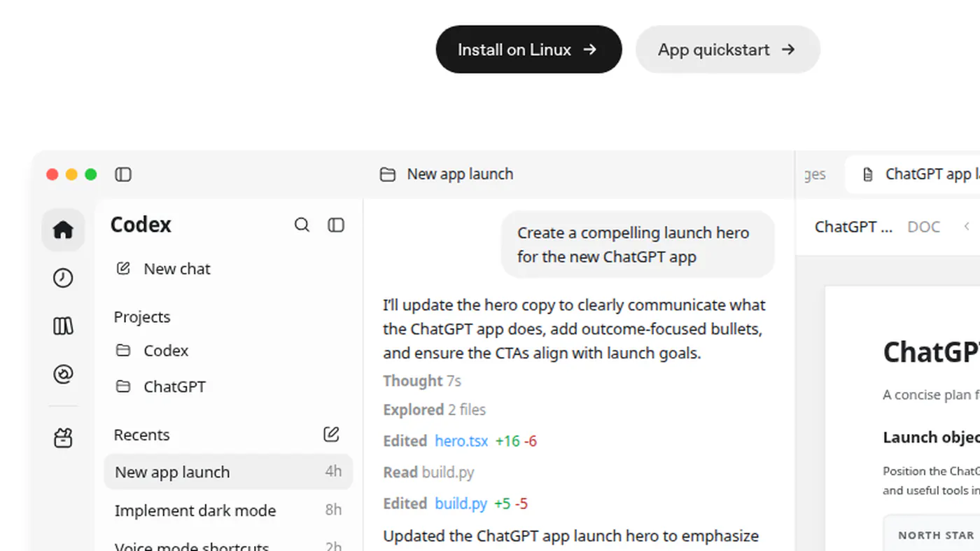Open the hero.tsx file link
This screenshot has height=551, width=980.
tap(461, 441)
